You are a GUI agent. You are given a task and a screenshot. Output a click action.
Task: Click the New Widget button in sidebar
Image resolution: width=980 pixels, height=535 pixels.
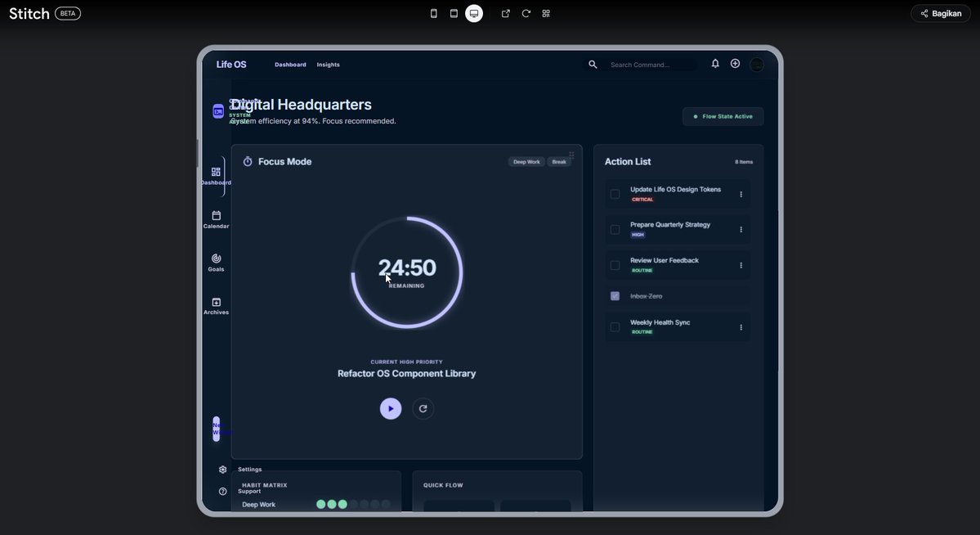217,429
